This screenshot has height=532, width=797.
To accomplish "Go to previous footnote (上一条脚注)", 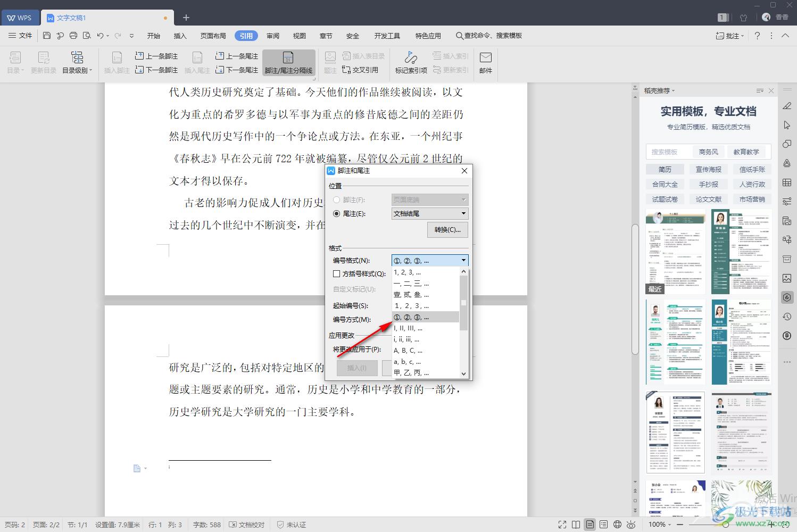I will tap(156, 56).
